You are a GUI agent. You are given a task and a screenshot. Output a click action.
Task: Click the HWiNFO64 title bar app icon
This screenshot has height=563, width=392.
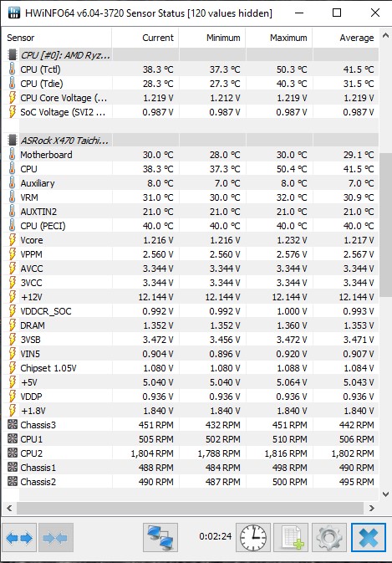13,13
